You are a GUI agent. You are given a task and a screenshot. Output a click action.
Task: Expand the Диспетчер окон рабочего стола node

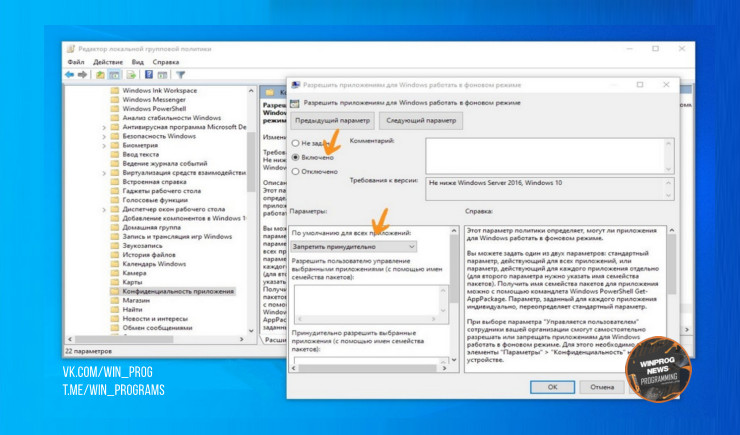(x=104, y=209)
